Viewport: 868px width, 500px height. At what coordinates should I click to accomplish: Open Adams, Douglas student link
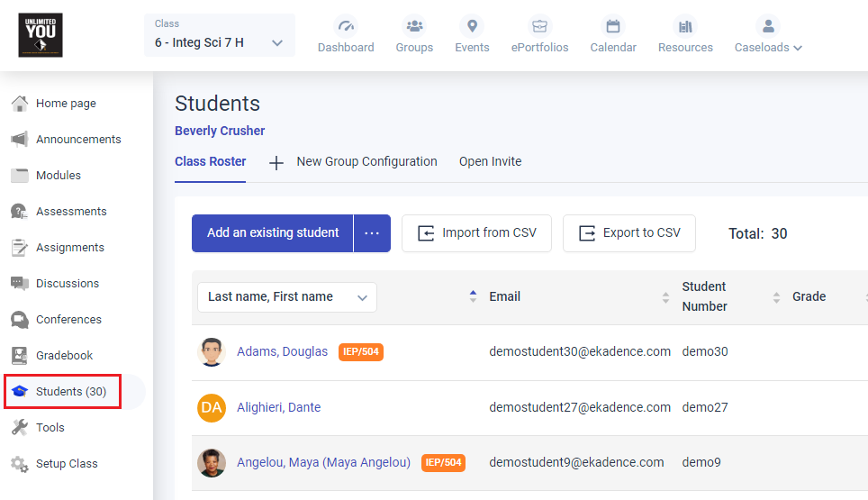(x=283, y=351)
